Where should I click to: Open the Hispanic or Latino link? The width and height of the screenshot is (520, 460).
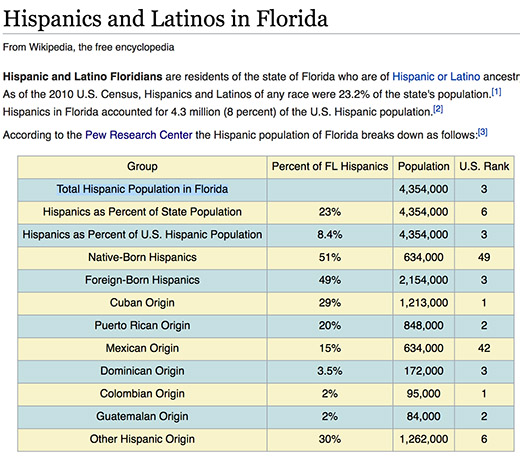coord(436,77)
